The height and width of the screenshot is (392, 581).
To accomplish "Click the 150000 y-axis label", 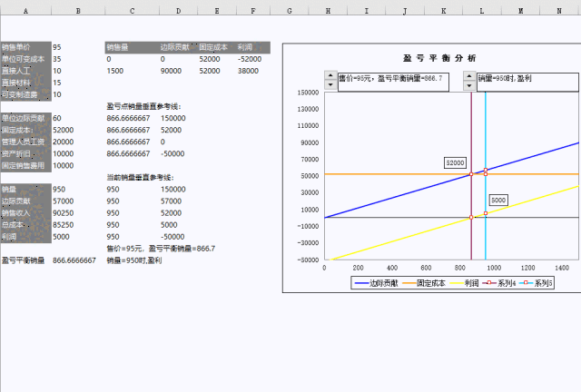I will tap(308, 93).
